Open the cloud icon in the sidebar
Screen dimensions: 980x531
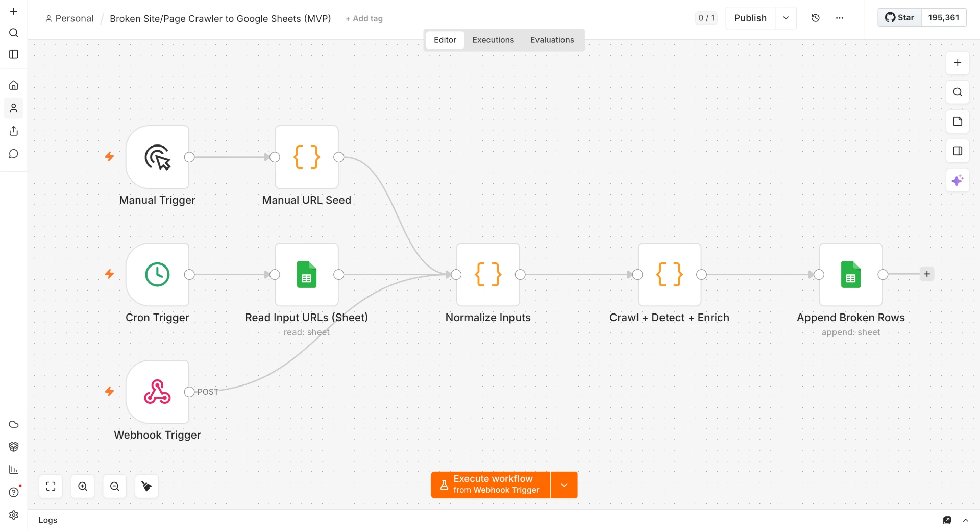pyautogui.click(x=14, y=424)
